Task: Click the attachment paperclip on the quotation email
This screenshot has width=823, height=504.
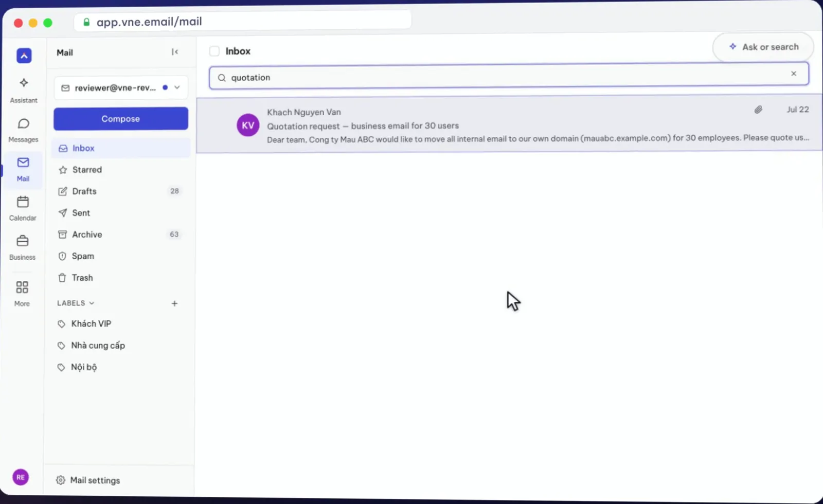Action: pyautogui.click(x=758, y=110)
